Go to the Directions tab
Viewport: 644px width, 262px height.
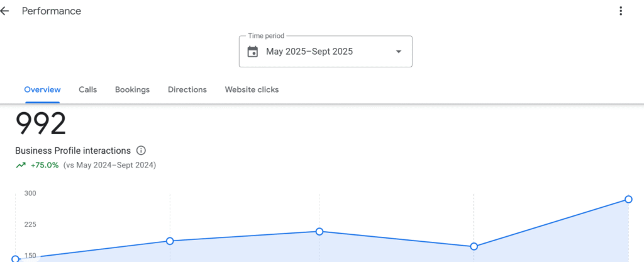(x=187, y=89)
